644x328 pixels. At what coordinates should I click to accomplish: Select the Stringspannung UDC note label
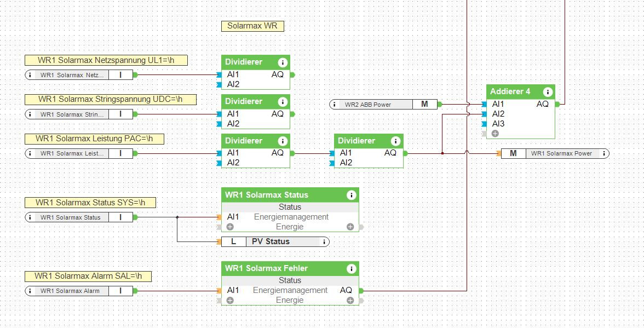pos(110,99)
